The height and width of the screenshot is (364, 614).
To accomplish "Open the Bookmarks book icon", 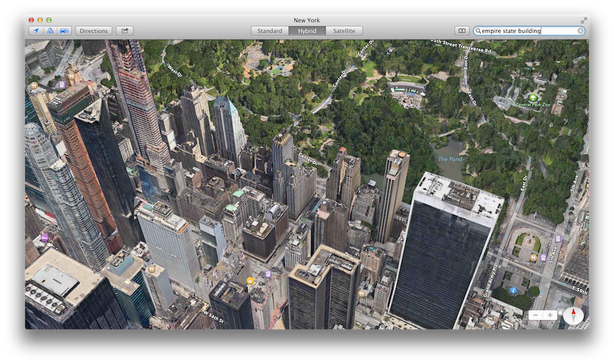I will pyautogui.click(x=461, y=31).
